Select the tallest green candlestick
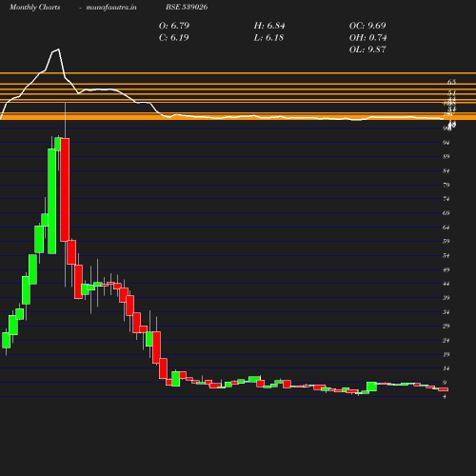 coord(52,201)
